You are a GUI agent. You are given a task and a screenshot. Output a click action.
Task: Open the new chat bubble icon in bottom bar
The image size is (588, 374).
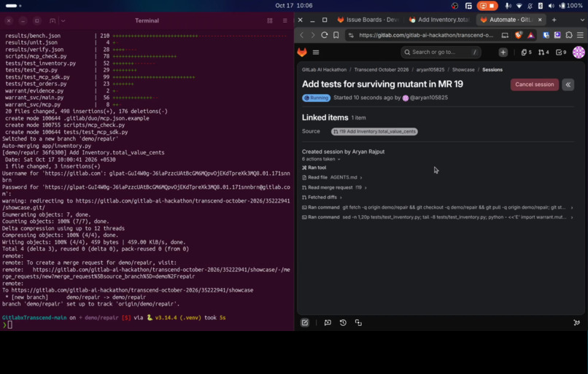(x=328, y=323)
